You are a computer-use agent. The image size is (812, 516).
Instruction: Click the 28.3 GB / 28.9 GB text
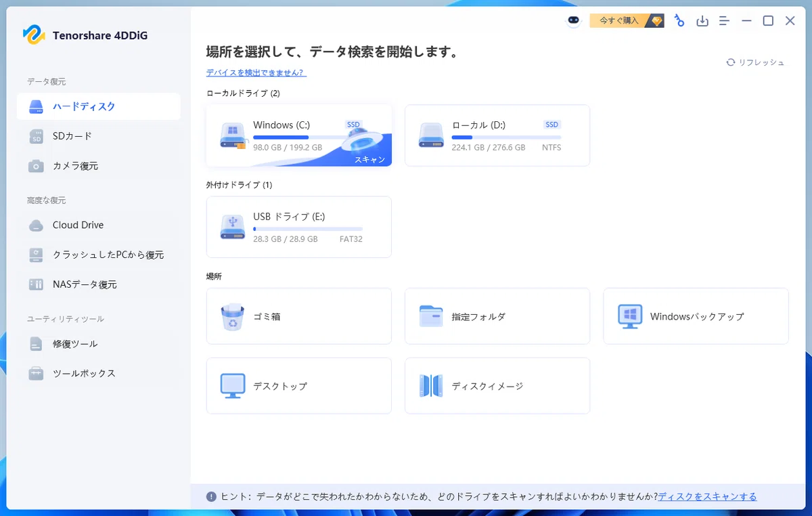tap(286, 239)
